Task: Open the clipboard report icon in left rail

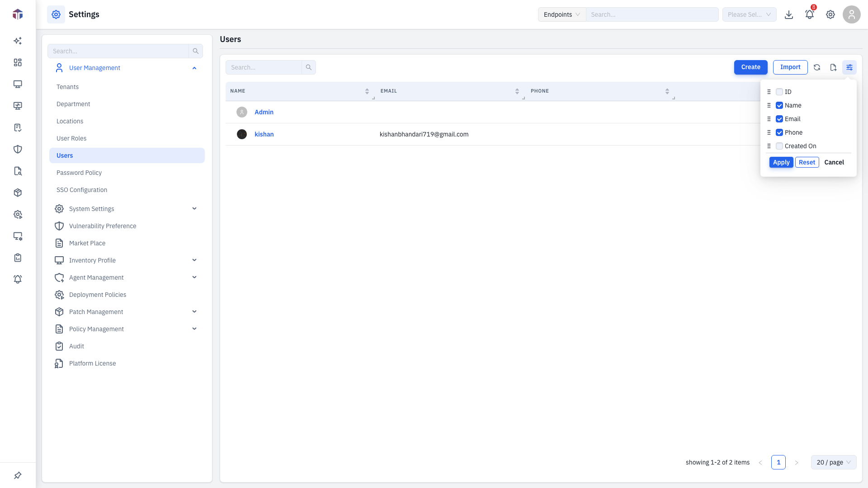Action: [18, 258]
